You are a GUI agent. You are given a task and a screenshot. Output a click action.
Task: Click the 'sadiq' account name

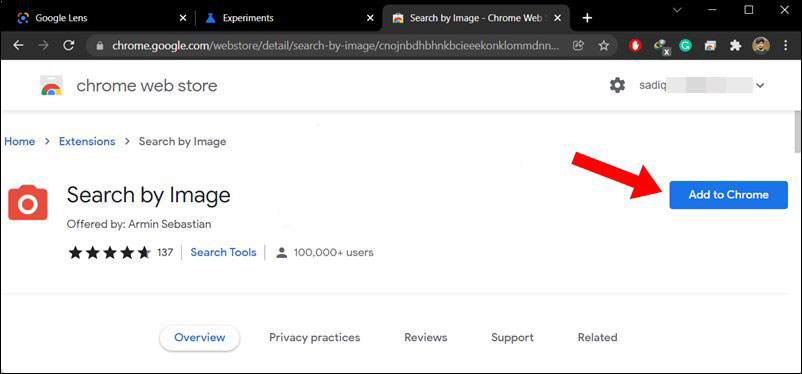(x=653, y=85)
